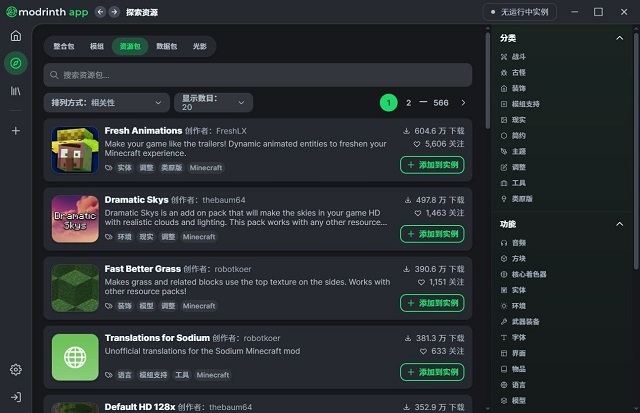640x413 pixels.
Task: Go to results page 2
Action: [409, 103]
